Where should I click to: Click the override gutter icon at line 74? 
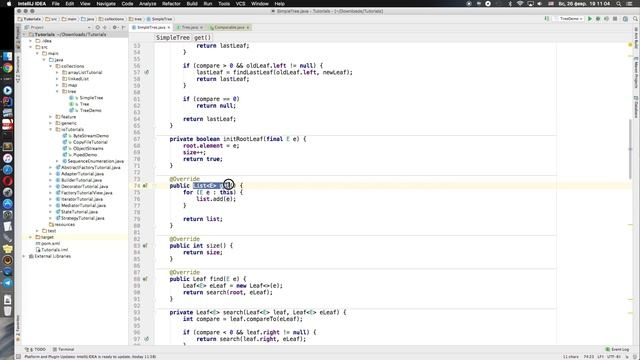click(x=145, y=186)
